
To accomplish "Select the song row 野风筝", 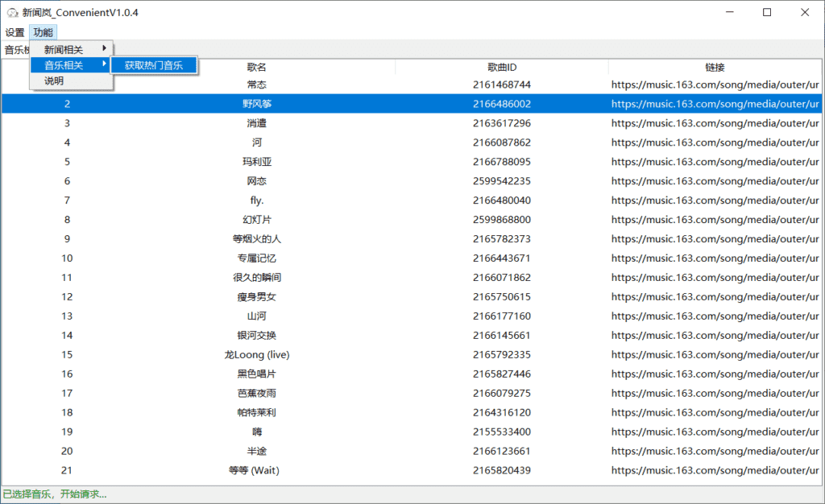I will (x=257, y=104).
